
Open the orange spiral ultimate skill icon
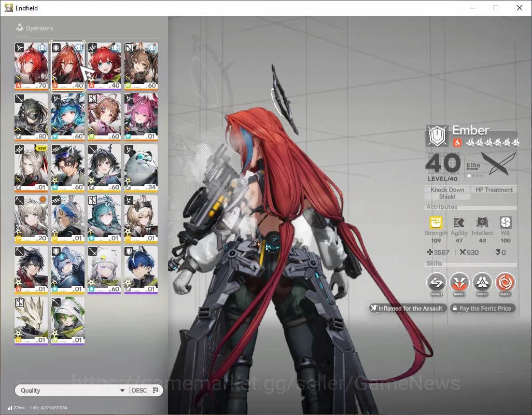505,282
